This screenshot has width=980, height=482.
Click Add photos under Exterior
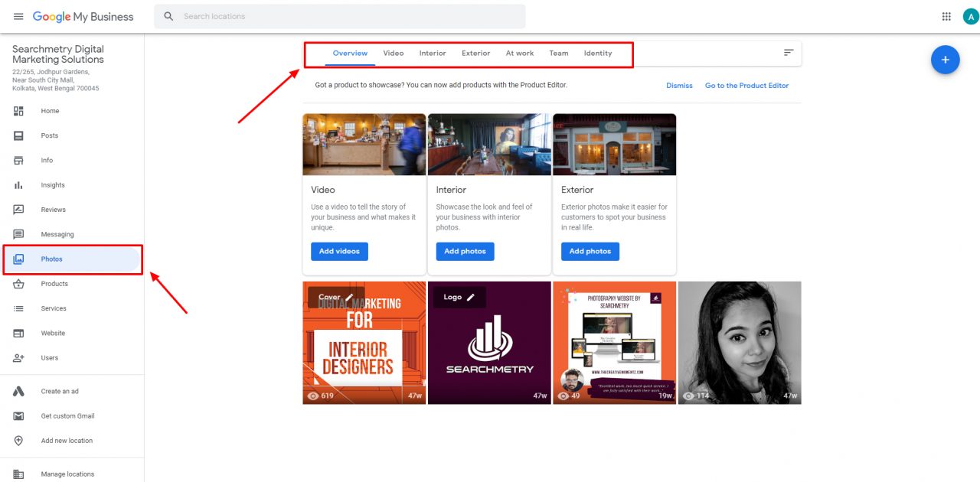(x=590, y=251)
